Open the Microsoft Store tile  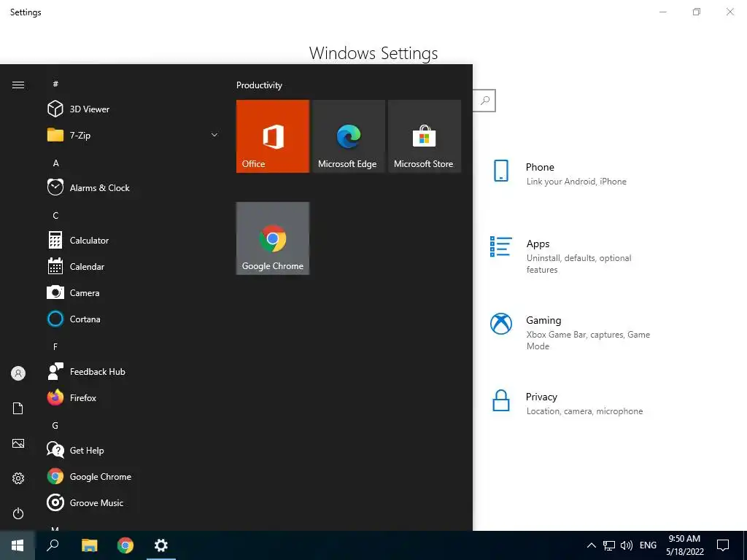tap(425, 136)
